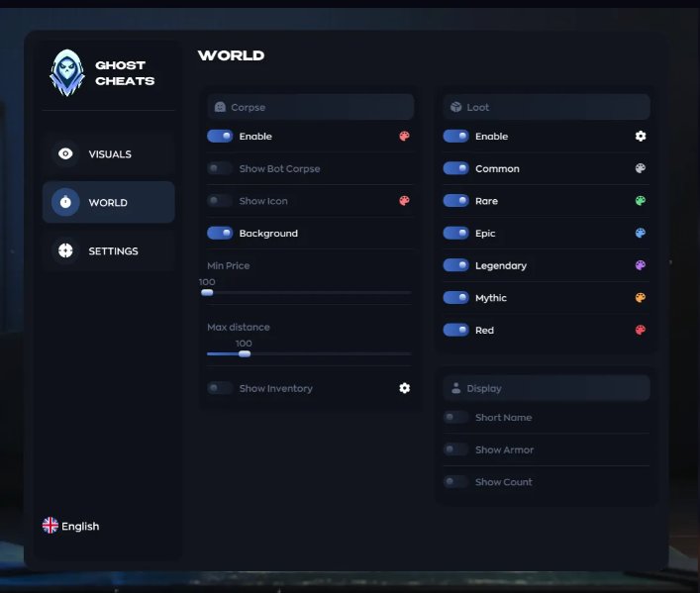Select the World sidebar tab

pyautogui.click(x=109, y=202)
